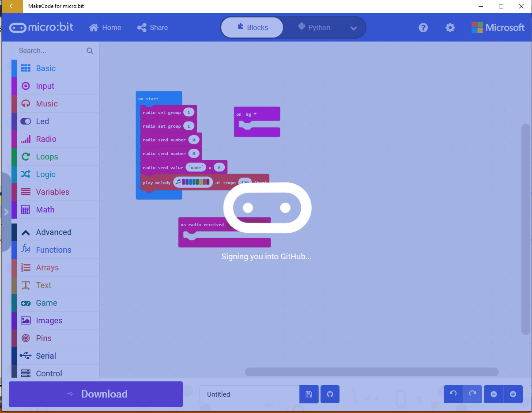Go to the Home menu
The height and width of the screenshot is (413, 532).
click(x=105, y=27)
